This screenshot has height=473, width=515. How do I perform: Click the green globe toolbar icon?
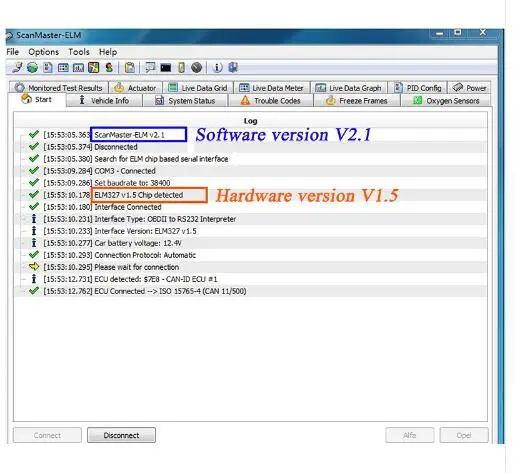coord(32,68)
